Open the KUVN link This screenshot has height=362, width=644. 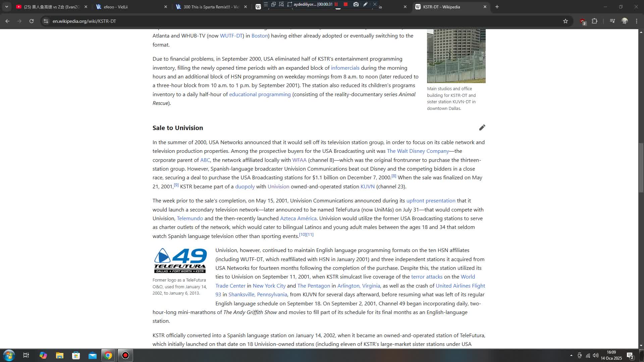point(368,187)
